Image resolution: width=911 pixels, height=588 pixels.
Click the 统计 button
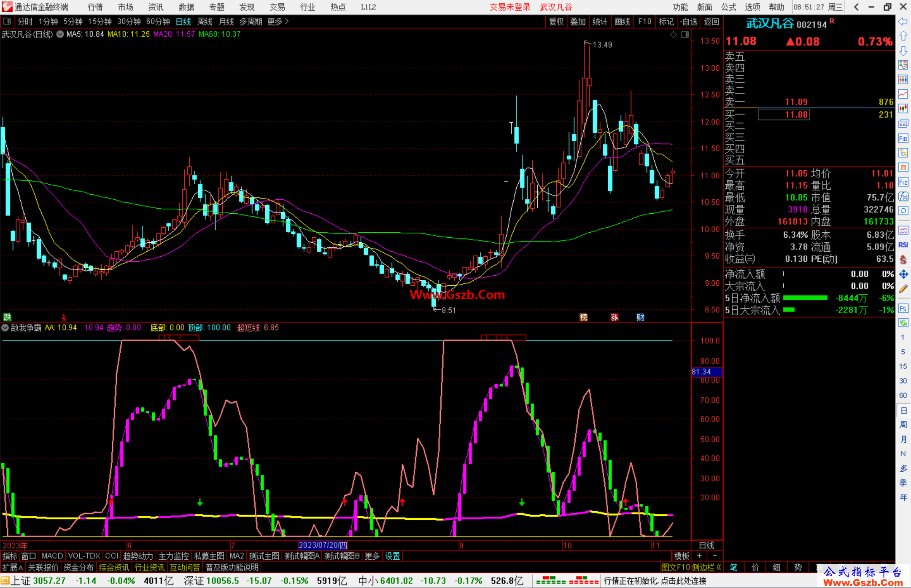click(600, 21)
